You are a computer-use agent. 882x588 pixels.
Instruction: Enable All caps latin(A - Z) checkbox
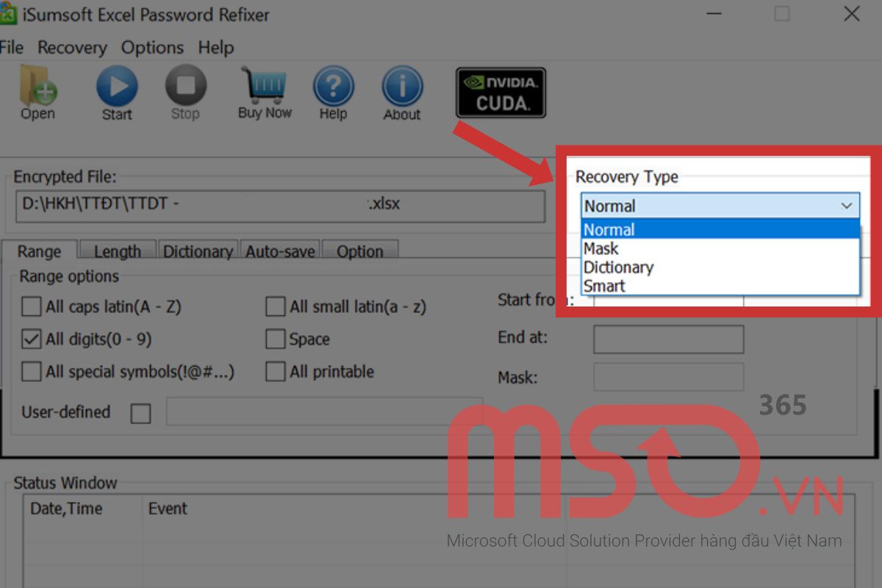click(32, 306)
